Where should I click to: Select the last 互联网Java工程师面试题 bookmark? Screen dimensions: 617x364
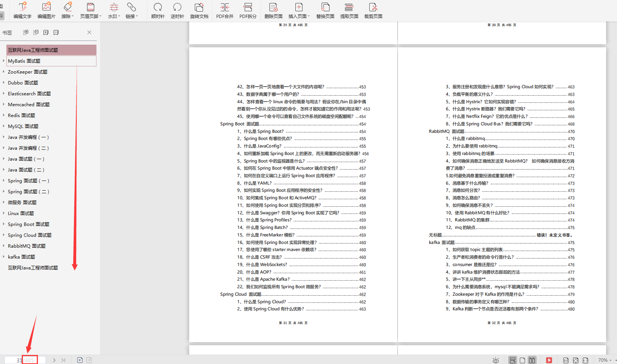point(33,268)
